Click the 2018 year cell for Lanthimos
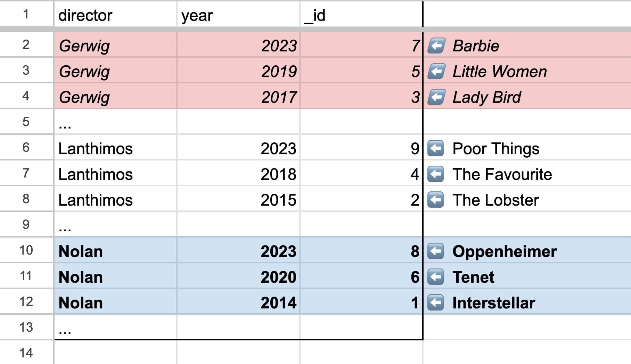The width and height of the screenshot is (631, 364). pyautogui.click(x=238, y=174)
